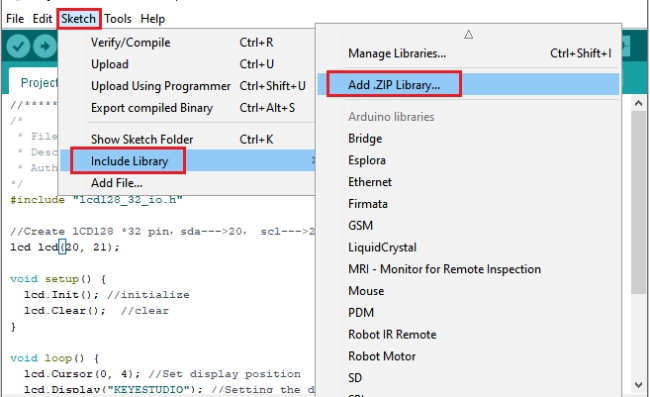Click the editor scrollbar up arrow

pyautogui.click(x=638, y=104)
